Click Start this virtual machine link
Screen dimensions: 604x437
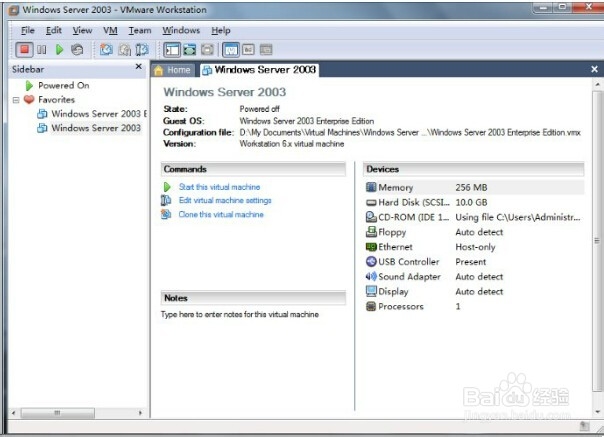pyautogui.click(x=219, y=187)
